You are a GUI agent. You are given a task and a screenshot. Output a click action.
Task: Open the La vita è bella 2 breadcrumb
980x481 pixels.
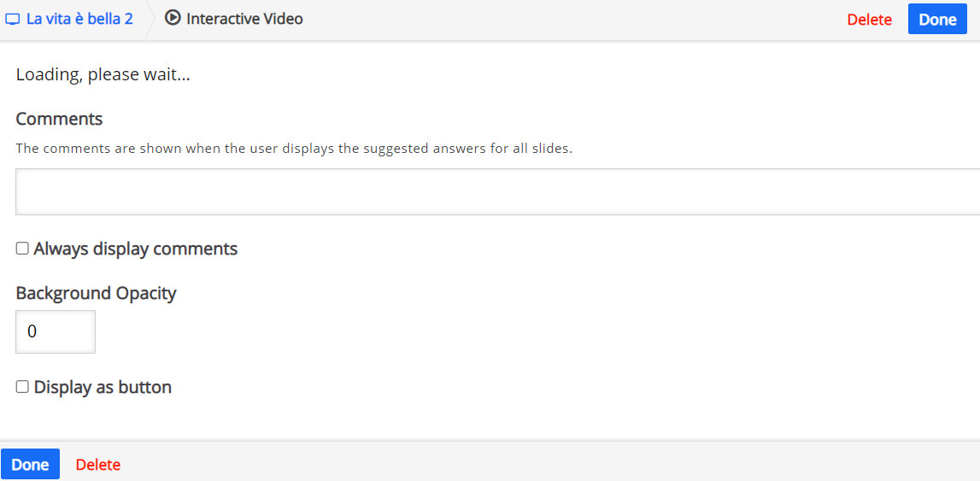pos(79,19)
